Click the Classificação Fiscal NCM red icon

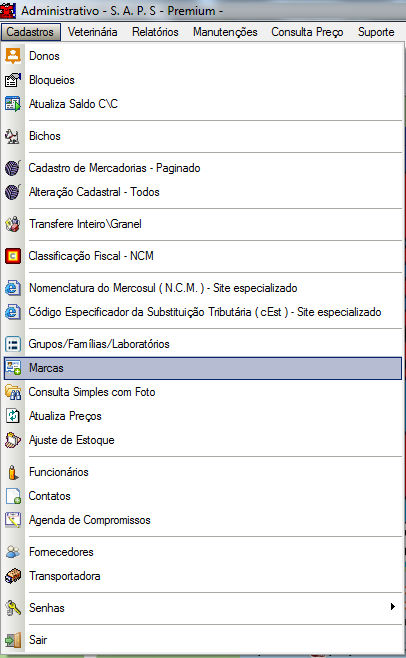(13, 256)
